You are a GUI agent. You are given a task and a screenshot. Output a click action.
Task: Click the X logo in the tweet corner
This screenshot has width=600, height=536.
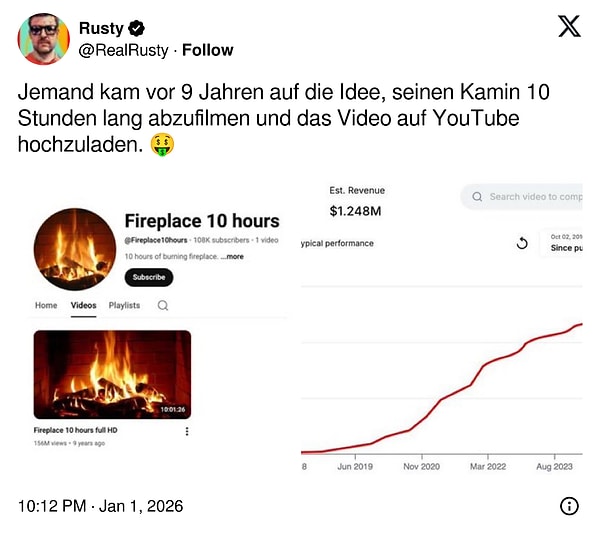coord(569,28)
